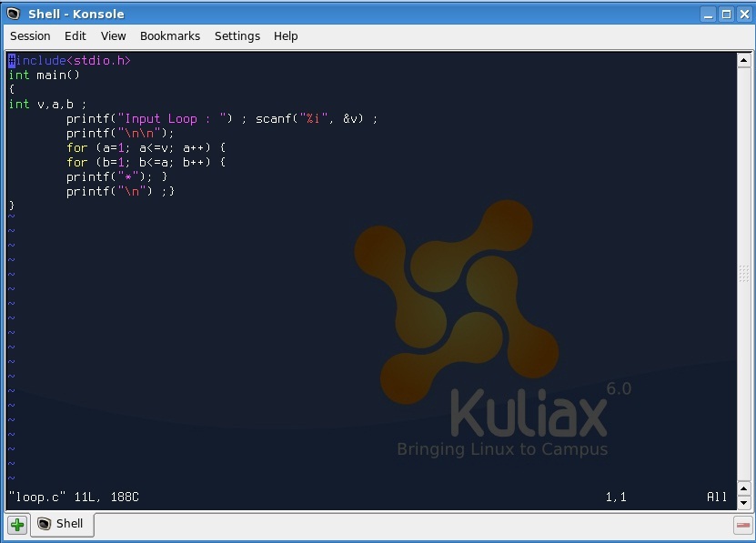Click the "loop.c" 11L, 188C status text

[x=74, y=498]
